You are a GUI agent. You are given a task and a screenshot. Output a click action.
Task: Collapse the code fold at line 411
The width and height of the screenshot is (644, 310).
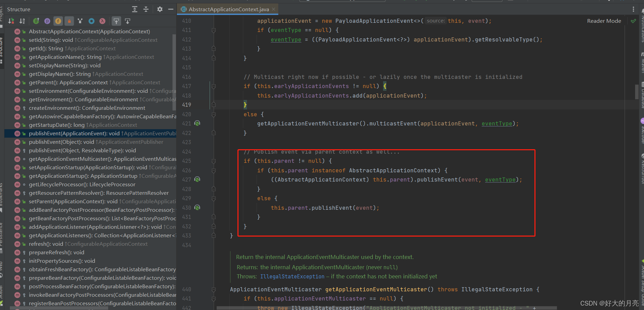pos(213,30)
